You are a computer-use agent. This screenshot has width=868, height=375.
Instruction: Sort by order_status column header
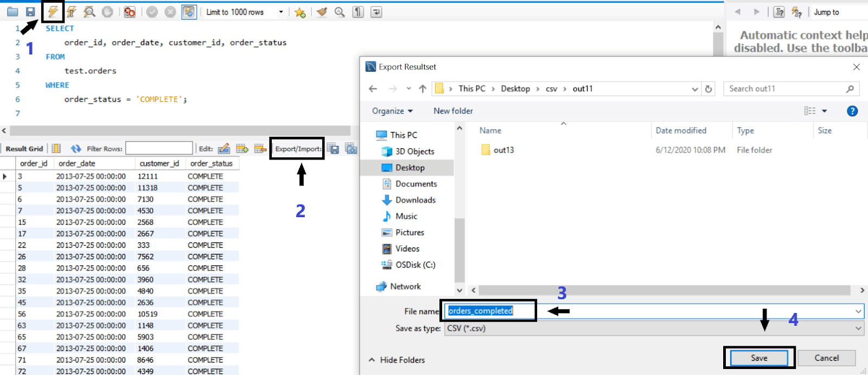click(212, 163)
